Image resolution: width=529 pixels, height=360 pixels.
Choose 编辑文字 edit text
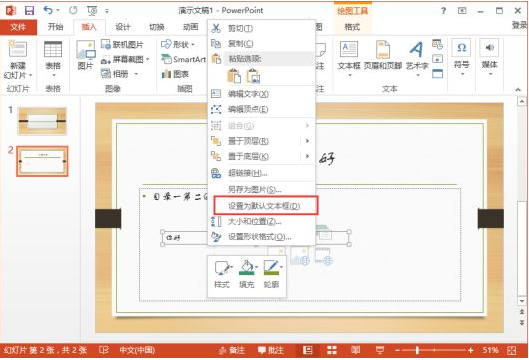pos(261,94)
